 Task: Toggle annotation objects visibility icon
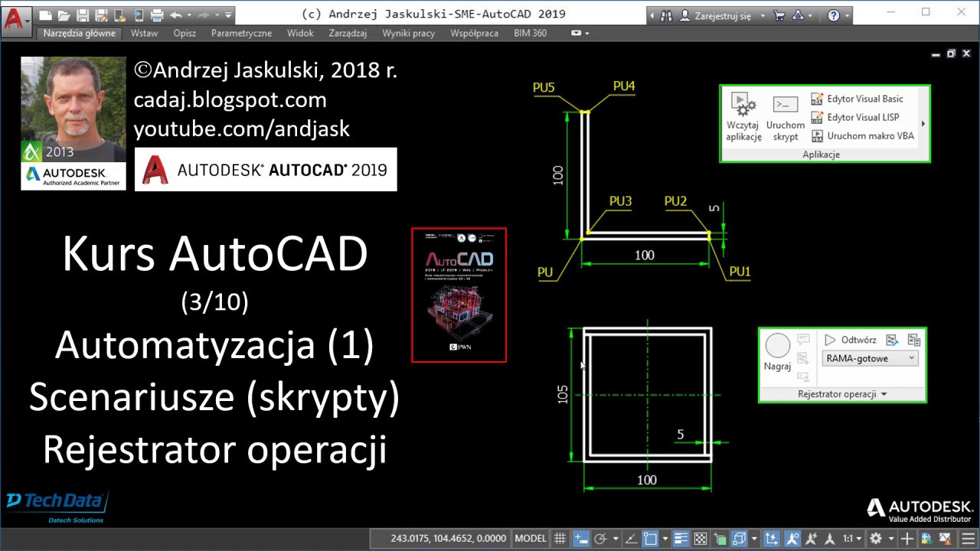point(792,539)
